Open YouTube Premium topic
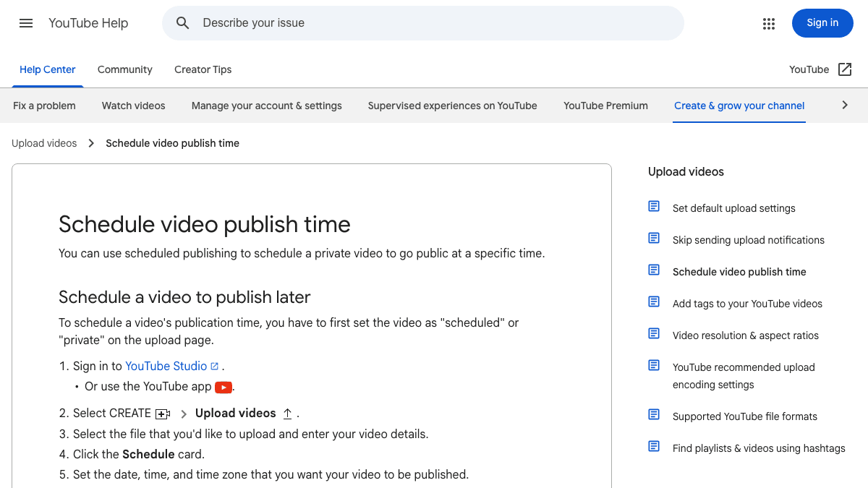868x488 pixels. tap(606, 106)
